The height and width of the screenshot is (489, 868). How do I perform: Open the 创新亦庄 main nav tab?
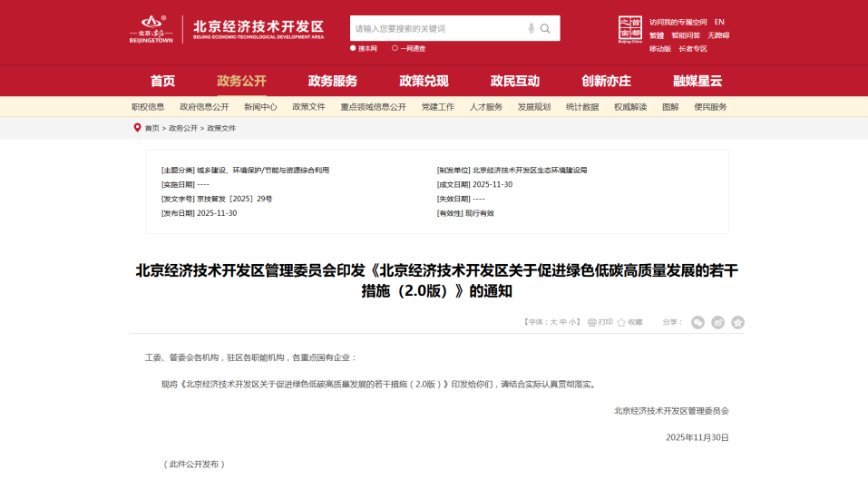point(606,81)
